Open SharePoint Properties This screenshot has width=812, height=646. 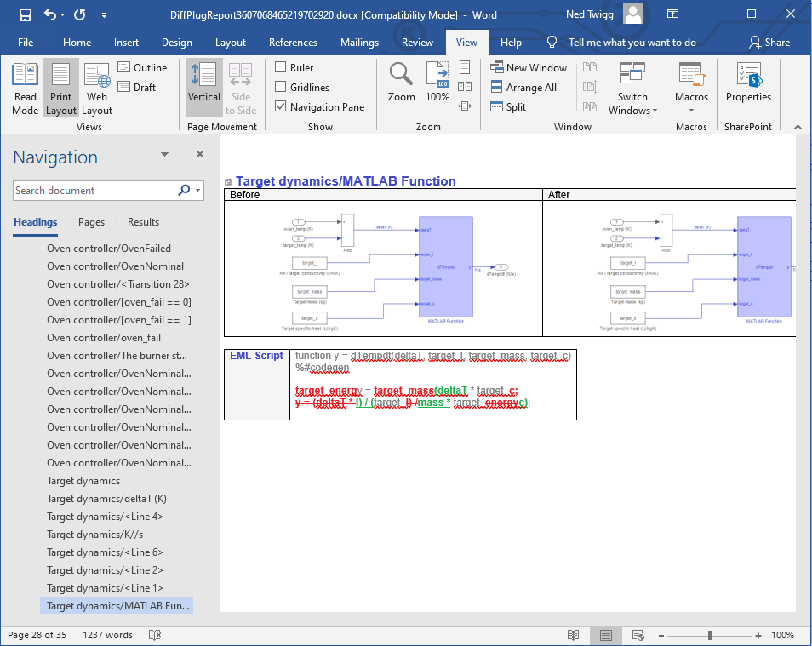[x=748, y=83]
